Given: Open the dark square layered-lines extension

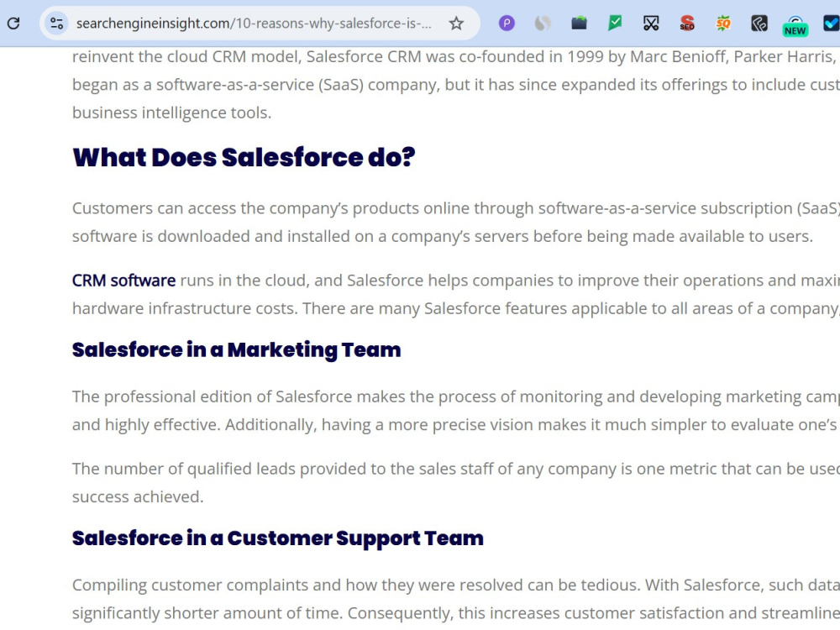Looking at the screenshot, I should (759, 23).
